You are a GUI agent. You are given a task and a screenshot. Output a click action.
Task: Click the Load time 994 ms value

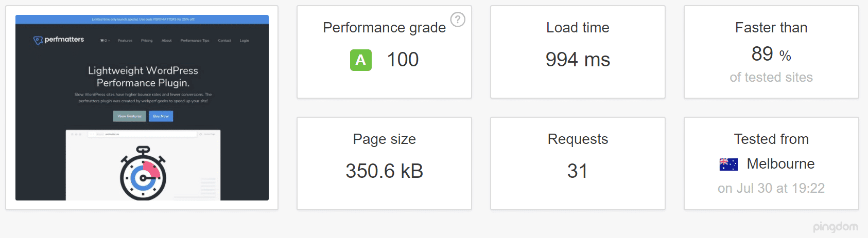[x=578, y=60]
